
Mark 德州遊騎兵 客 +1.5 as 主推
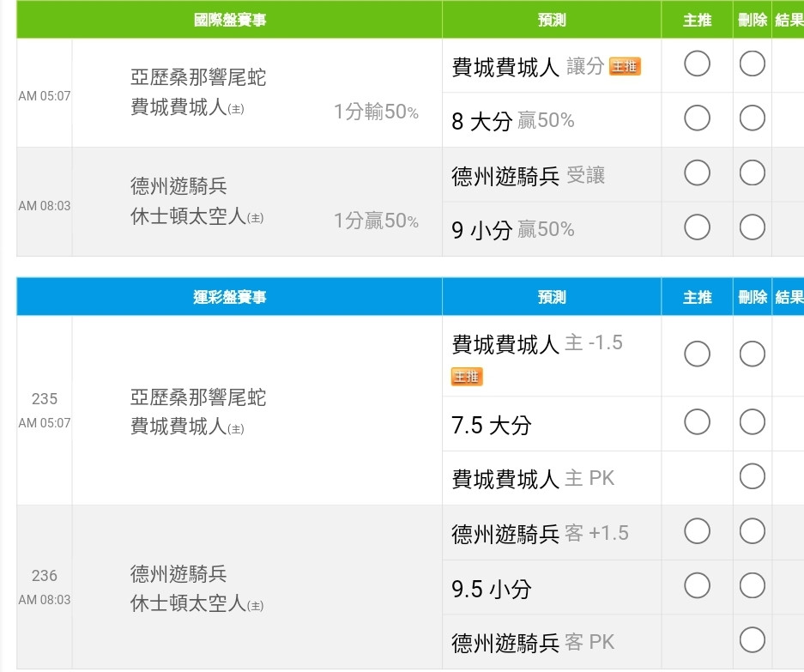(x=697, y=531)
